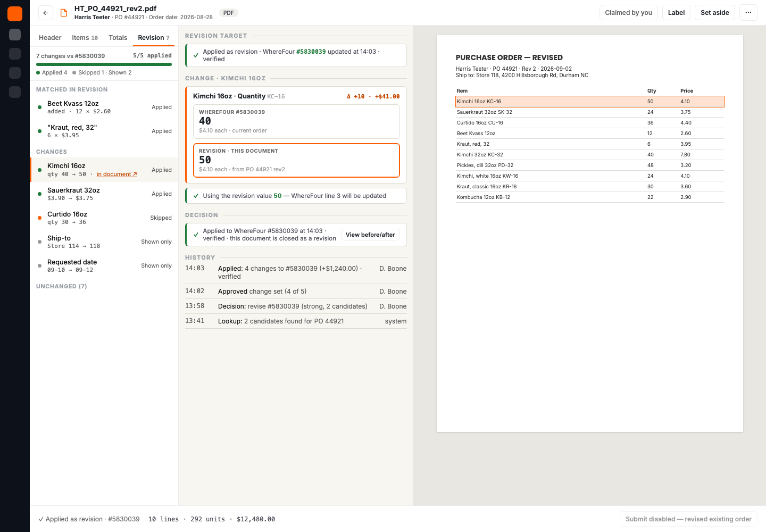Screen dimensions: 766x532
Task: Click the Claimed by you button
Action: click(x=629, y=13)
